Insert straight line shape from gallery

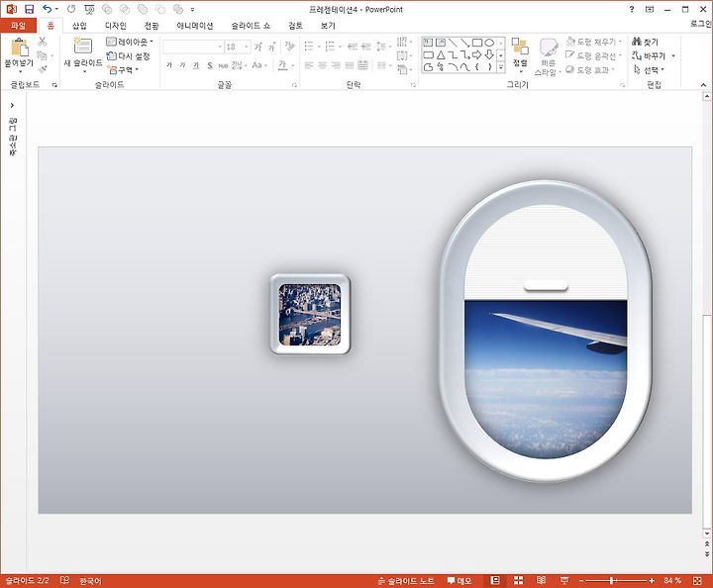[453, 43]
